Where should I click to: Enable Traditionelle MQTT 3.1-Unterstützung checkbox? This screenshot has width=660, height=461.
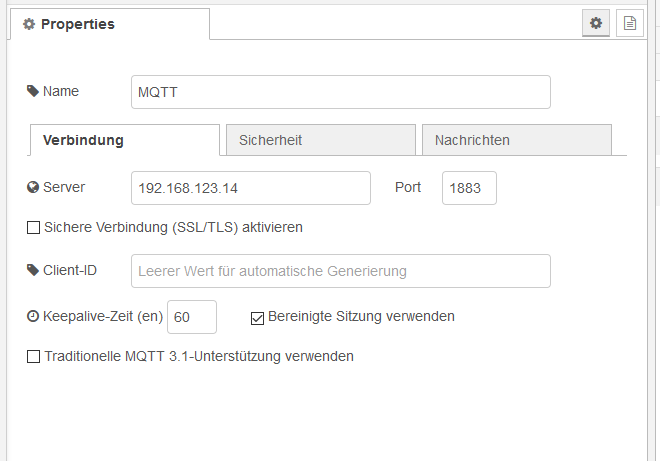[33, 356]
